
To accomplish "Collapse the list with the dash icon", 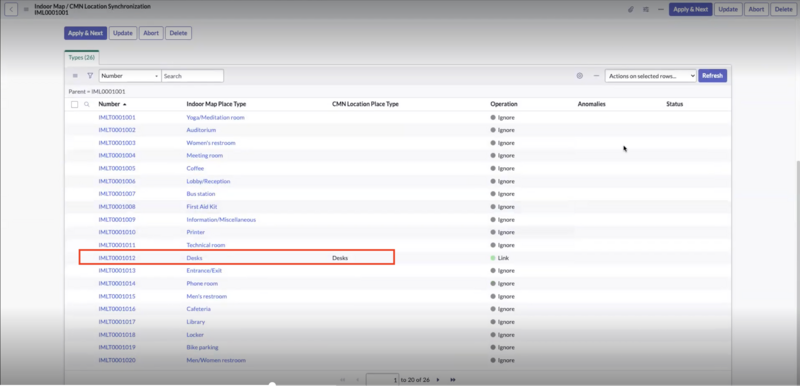I will (x=596, y=75).
